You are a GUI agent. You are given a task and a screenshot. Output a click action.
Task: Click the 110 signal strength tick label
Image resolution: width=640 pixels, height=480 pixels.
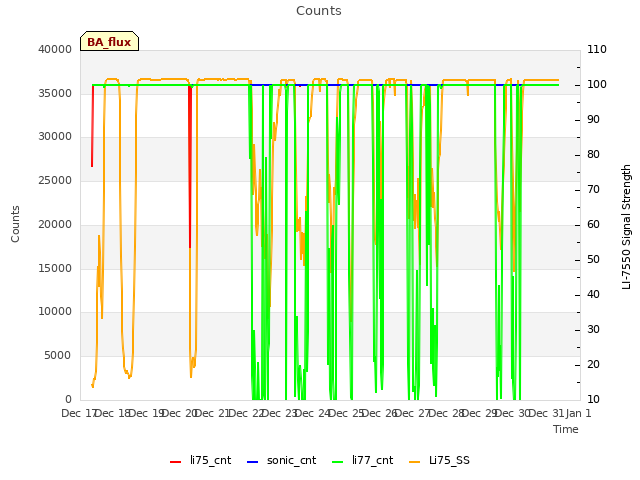(x=597, y=49)
